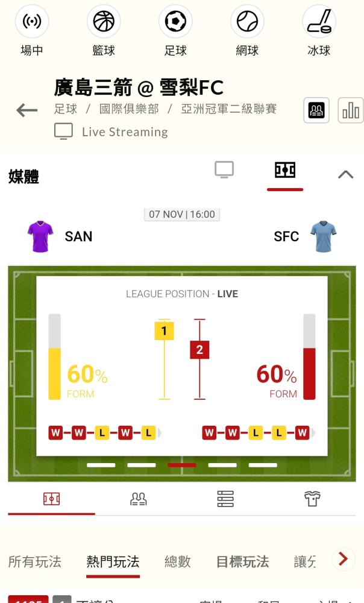This screenshot has width=364, height=603.
Task: Show more bet type tabs with red chevron
Action: tap(344, 559)
